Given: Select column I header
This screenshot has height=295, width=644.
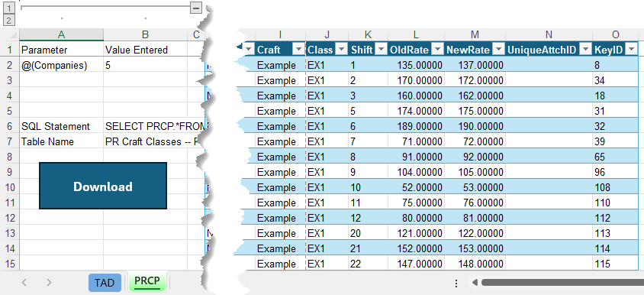Looking at the screenshot, I should [280, 34].
